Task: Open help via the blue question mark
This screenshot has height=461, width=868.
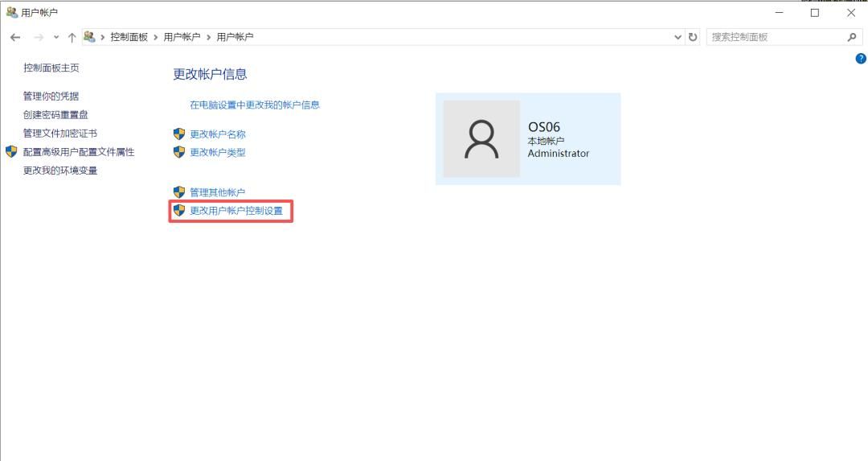Action: (861, 59)
